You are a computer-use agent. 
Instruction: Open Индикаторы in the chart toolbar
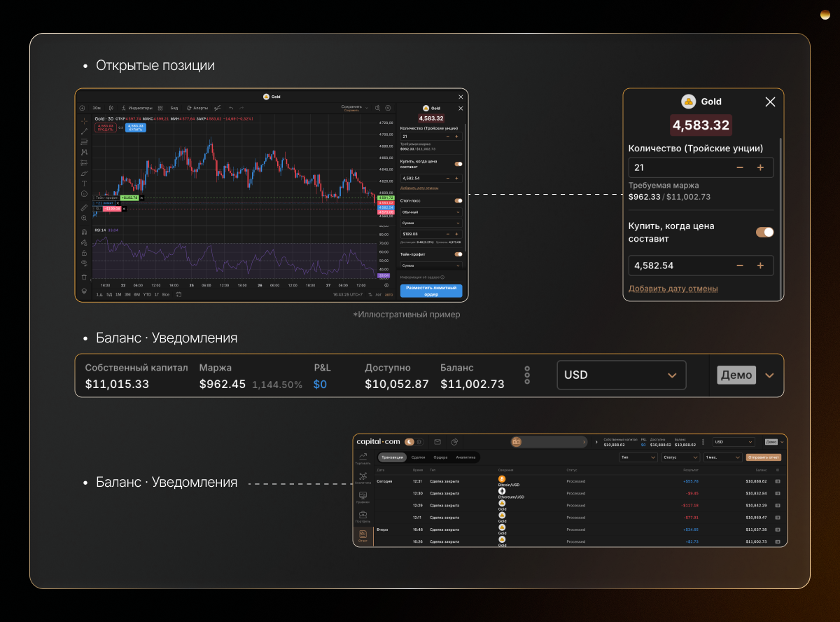coord(136,108)
